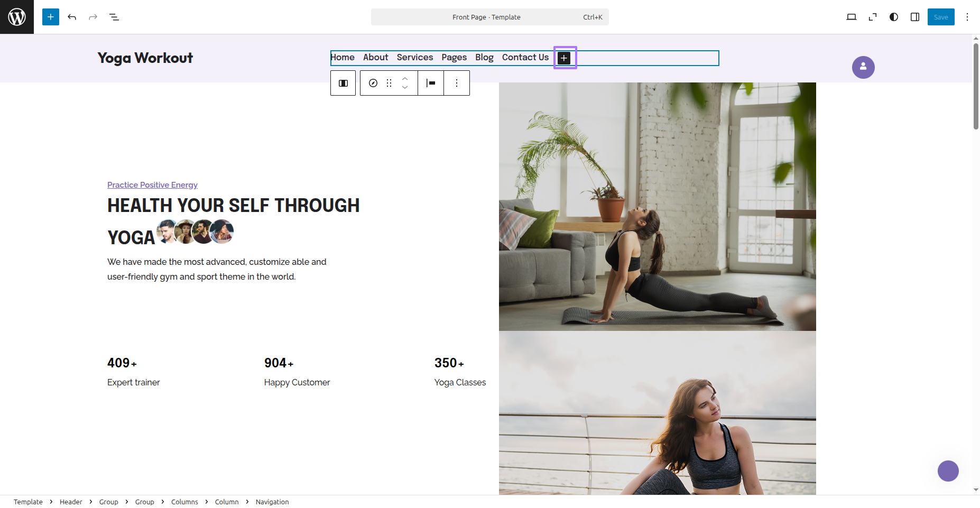Open Navigation block options menu
This screenshot has height=508, width=980.
pyautogui.click(x=457, y=83)
